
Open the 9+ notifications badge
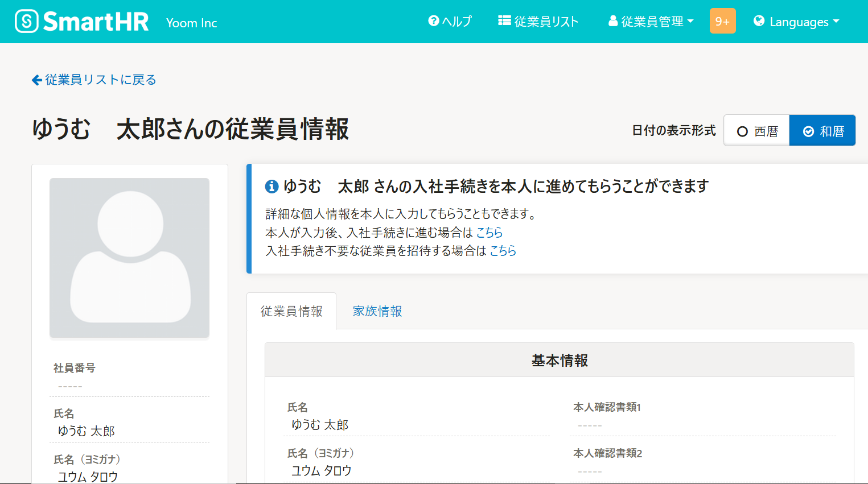[722, 21]
